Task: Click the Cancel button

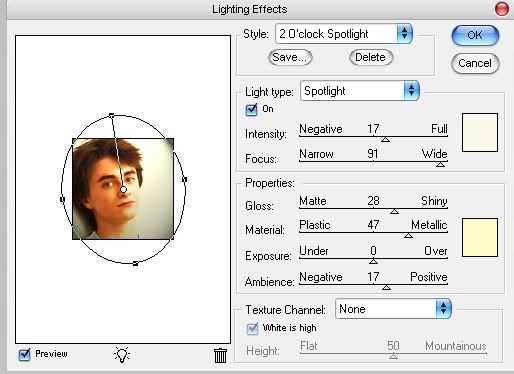Action: pyautogui.click(x=475, y=63)
